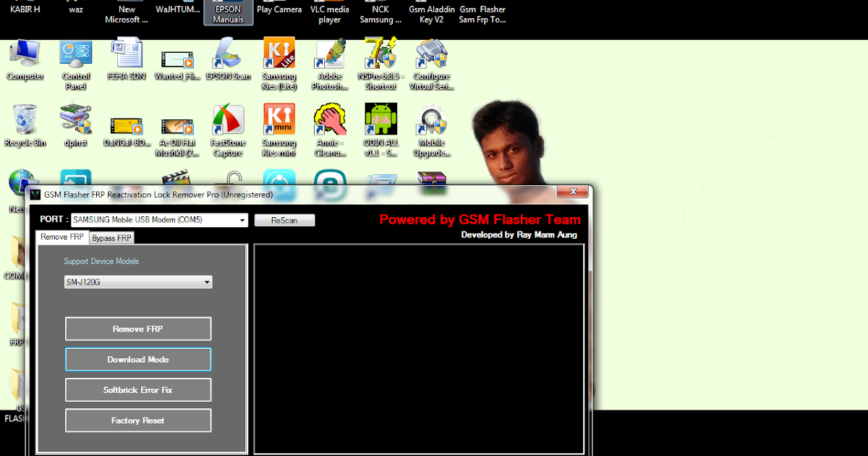Select the Wanted_Hi video file icon

178,64
